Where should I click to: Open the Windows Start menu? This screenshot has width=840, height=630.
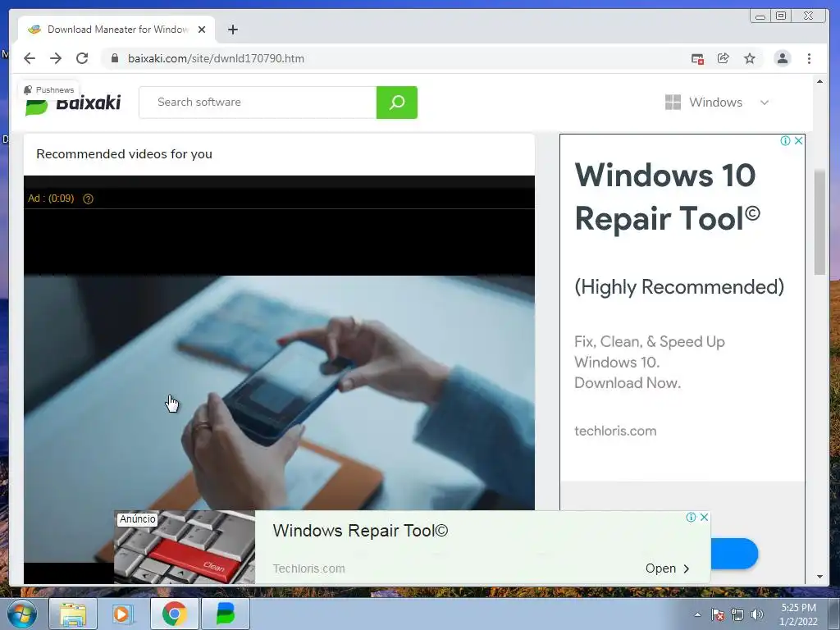tap(21, 614)
